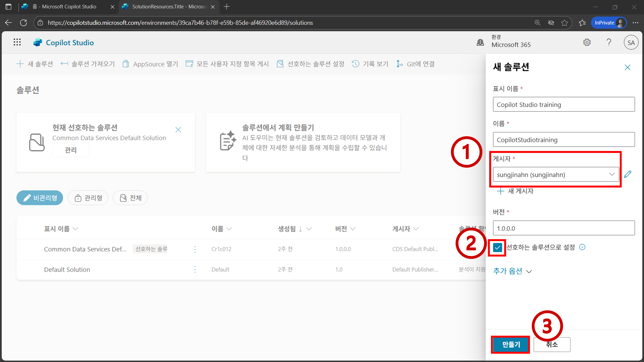Open the environment picker icon

[x=480, y=42]
